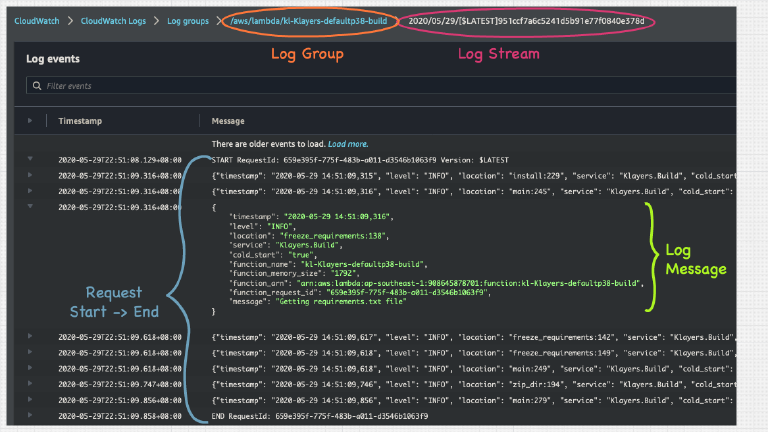Expand the main:279 log event row
The image size is (768, 432).
pyautogui.click(x=30, y=399)
